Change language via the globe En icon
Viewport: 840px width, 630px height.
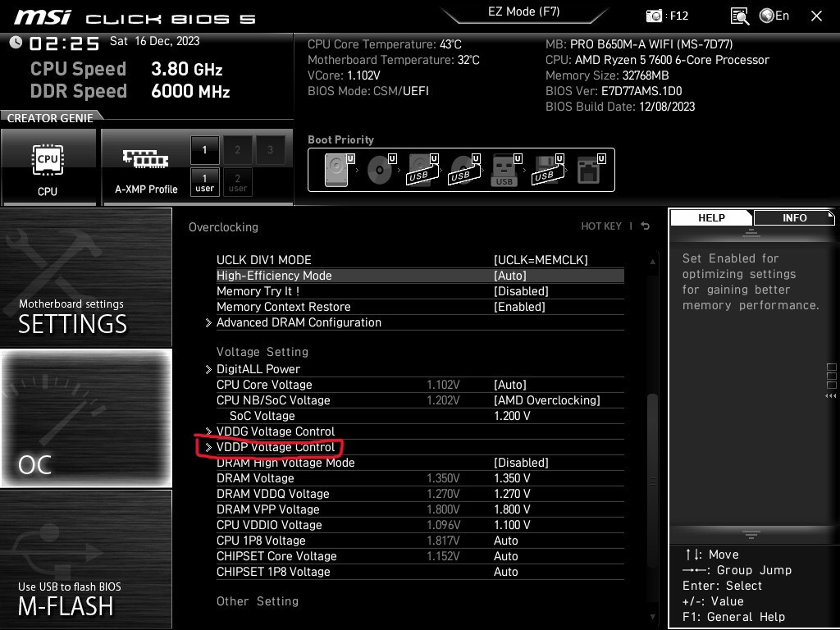[x=774, y=16]
